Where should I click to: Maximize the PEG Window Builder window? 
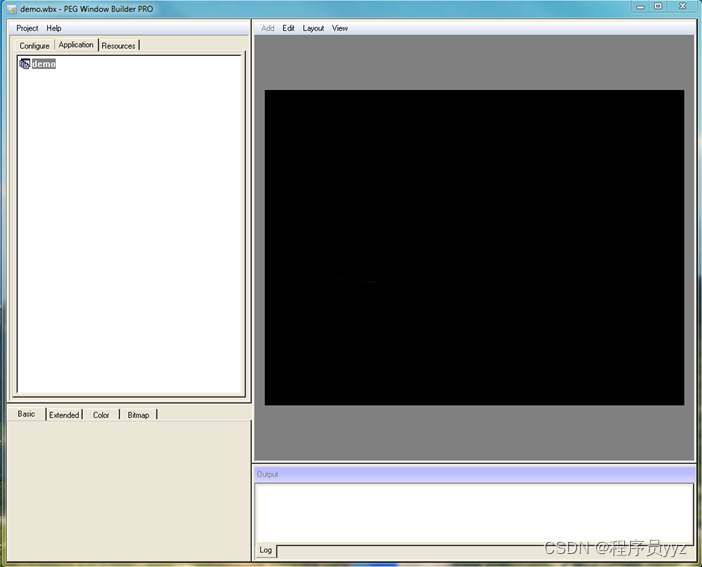(658, 6)
